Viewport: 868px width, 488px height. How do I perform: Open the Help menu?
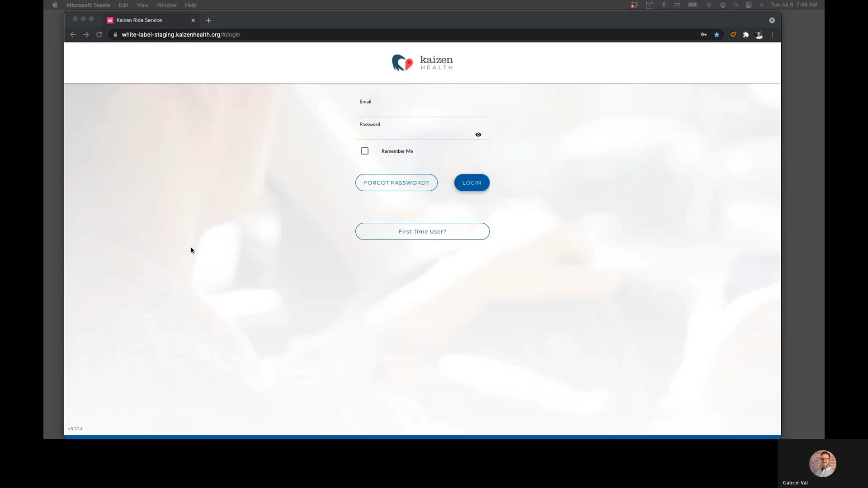coord(190,5)
